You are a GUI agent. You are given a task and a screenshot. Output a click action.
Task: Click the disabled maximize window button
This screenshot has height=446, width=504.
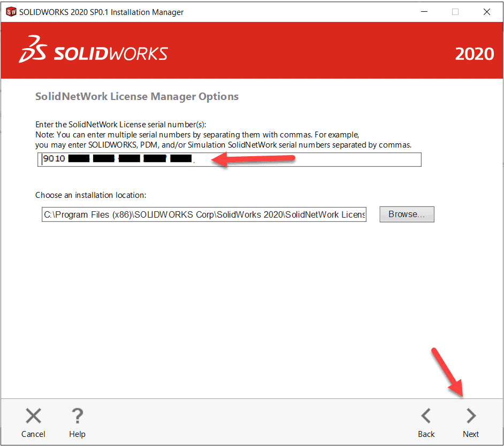455,12
